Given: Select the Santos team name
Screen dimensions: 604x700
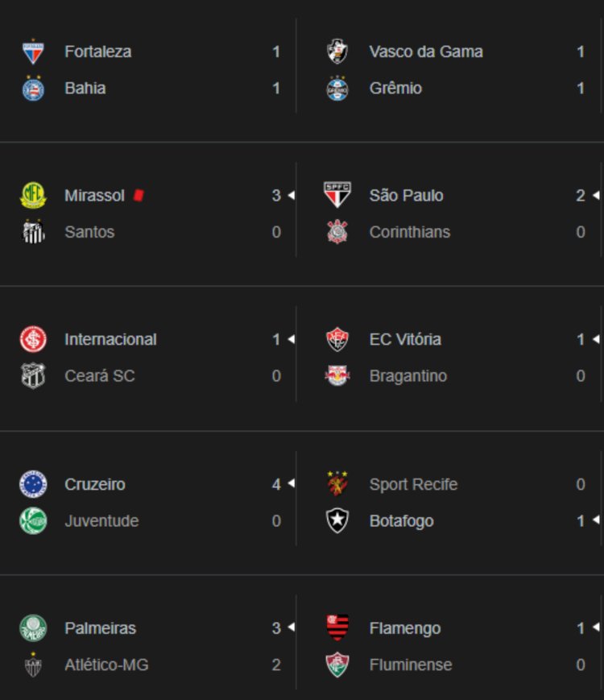Looking at the screenshot, I should 89,232.
